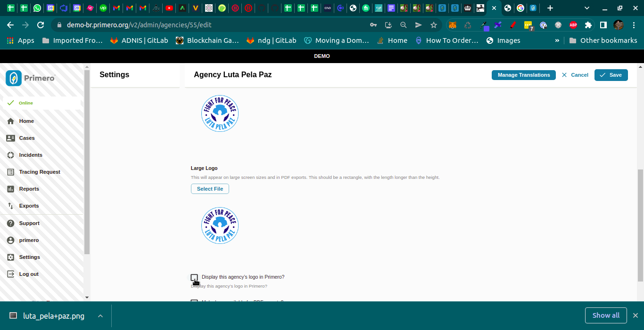Open the Other bookmarks folder
Viewport: 644px width, 330px height.
click(x=603, y=40)
